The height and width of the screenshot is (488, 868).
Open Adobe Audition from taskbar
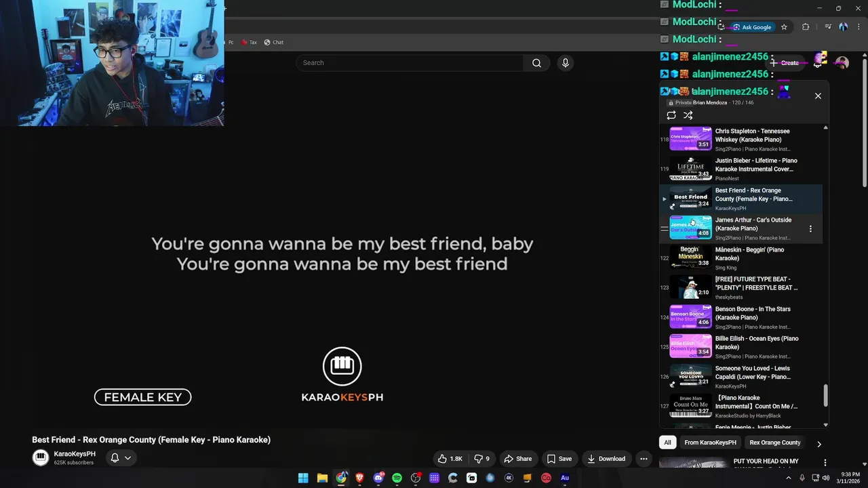tap(565, 478)
